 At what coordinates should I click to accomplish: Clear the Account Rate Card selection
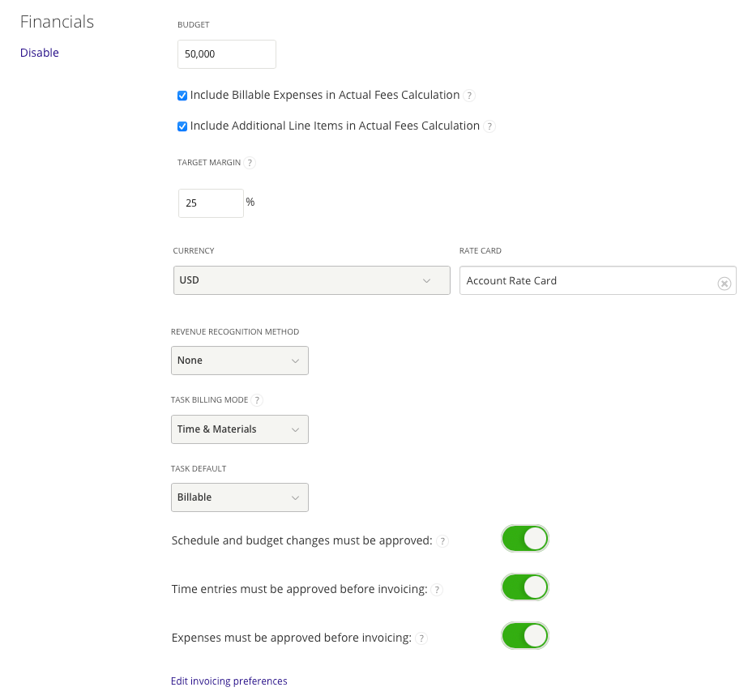[724, 283]
